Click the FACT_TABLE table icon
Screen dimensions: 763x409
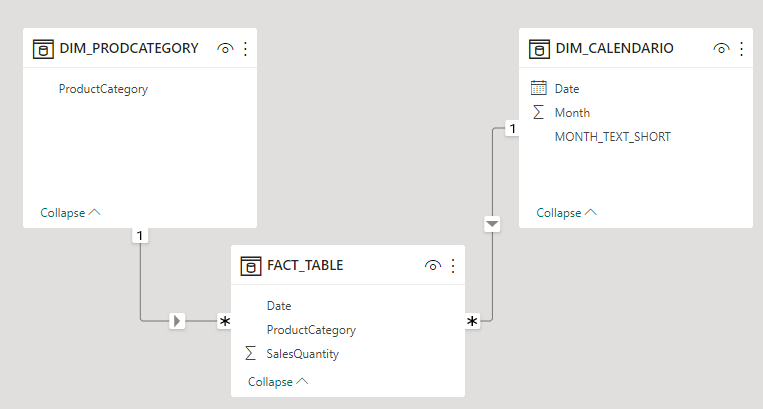pos(251,266)
